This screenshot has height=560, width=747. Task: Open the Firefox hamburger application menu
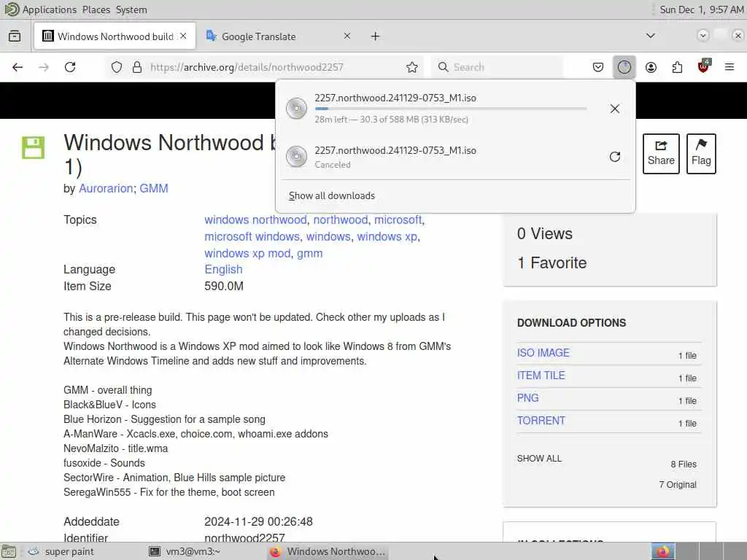(729, 67)
